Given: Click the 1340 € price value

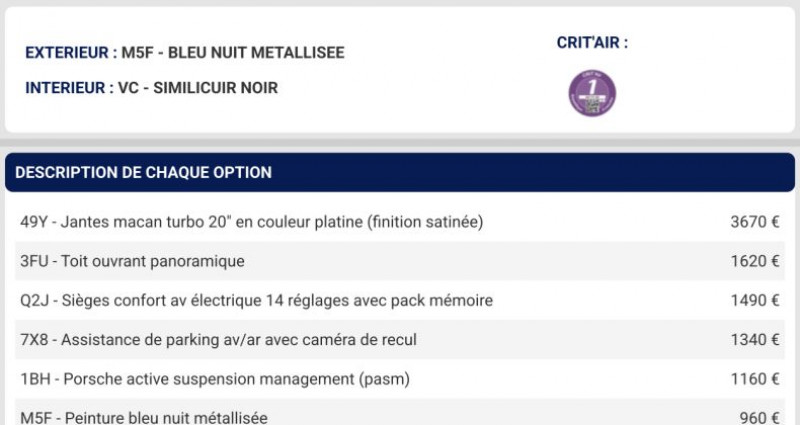Looking at the screenshot, I should (x=755, y=340).
